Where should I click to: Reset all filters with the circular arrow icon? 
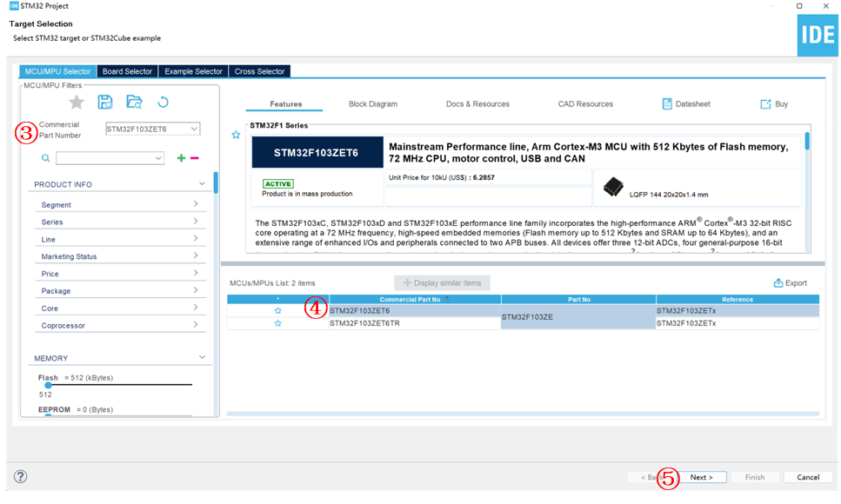point(163,103)
